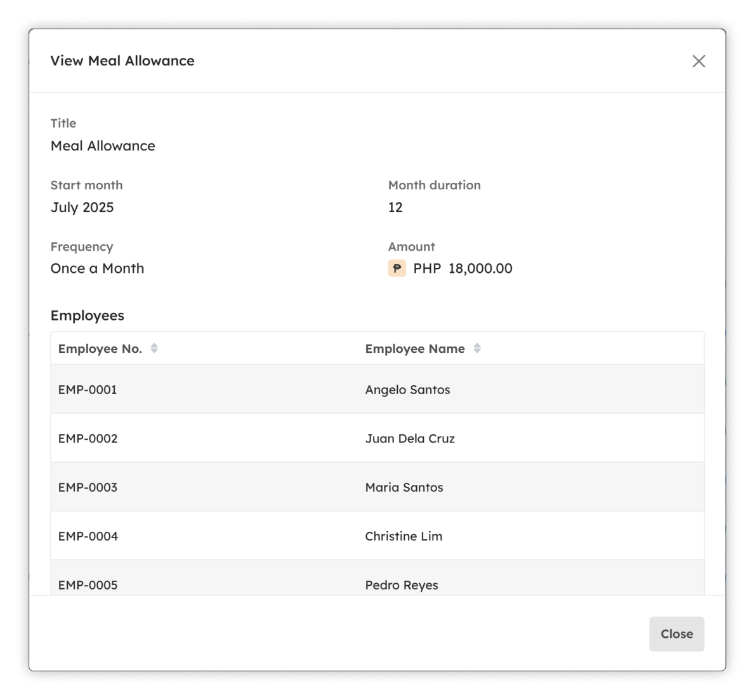This screenshot has height=700, width=755.
Task: Sort by Employee No. arrows icon
Action: tap(154, 348)
